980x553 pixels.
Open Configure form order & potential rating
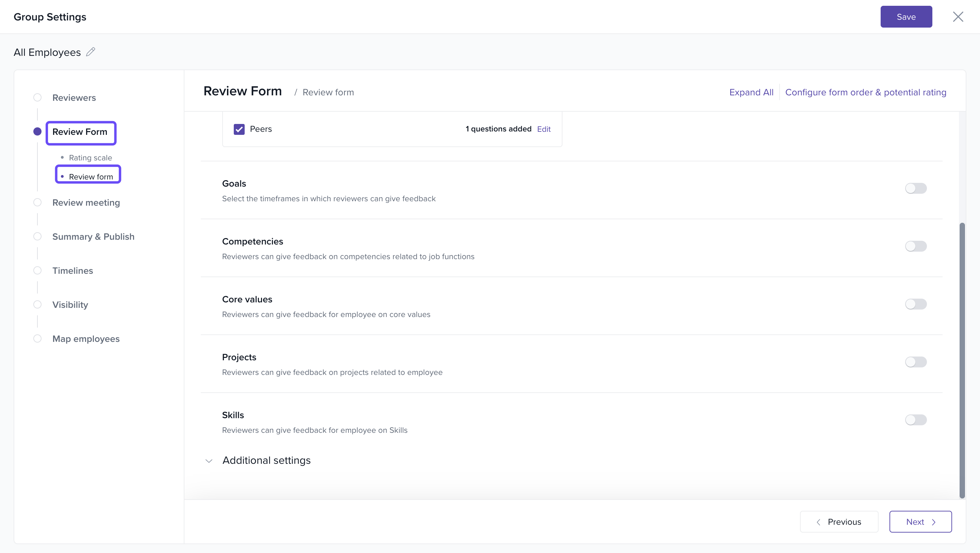tap(865, 93)
